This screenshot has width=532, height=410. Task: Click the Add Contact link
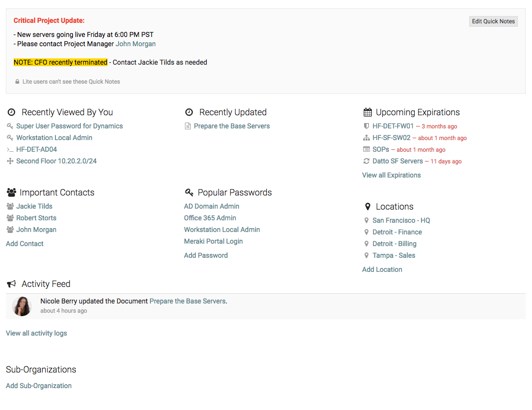(24, 243)
